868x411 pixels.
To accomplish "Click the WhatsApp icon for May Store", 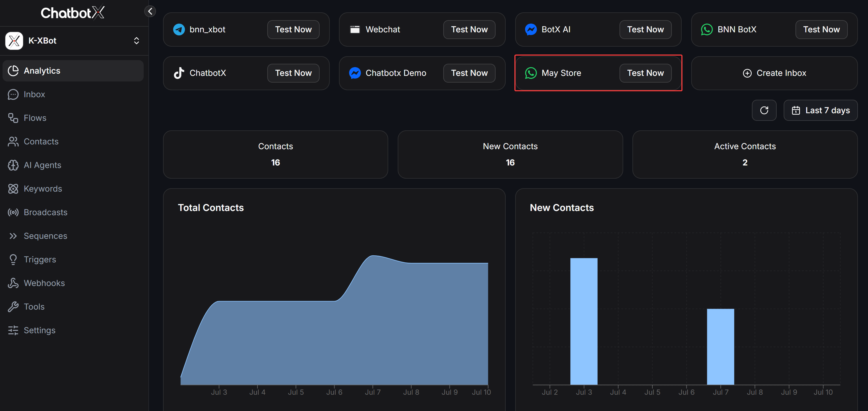I will point(531,73).
